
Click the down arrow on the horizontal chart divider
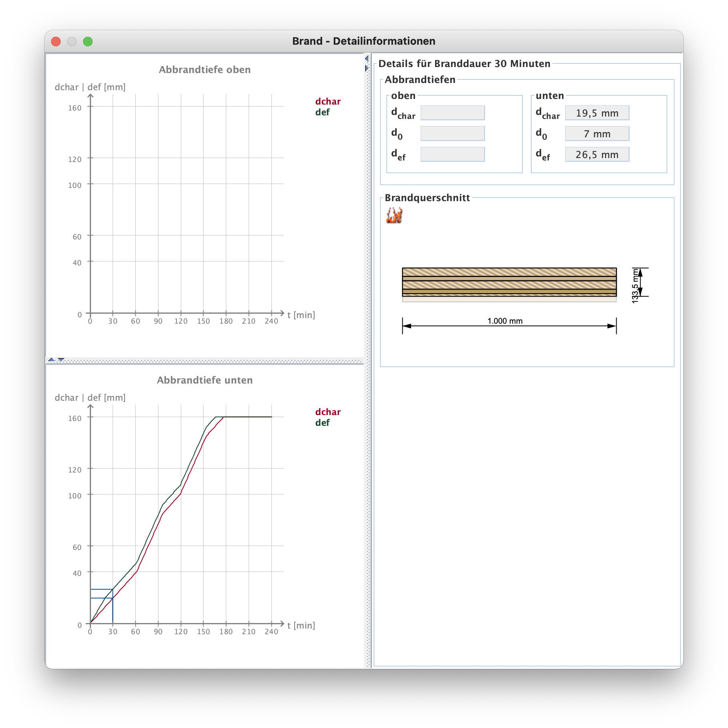[x=61, y=360]
